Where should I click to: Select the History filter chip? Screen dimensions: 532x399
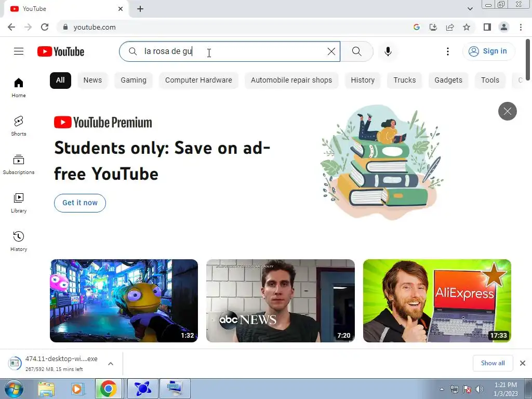click(363, 81)
